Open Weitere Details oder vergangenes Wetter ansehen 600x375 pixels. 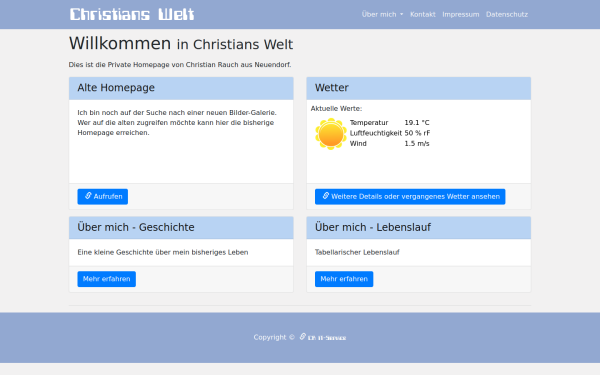tap(410, 197)
